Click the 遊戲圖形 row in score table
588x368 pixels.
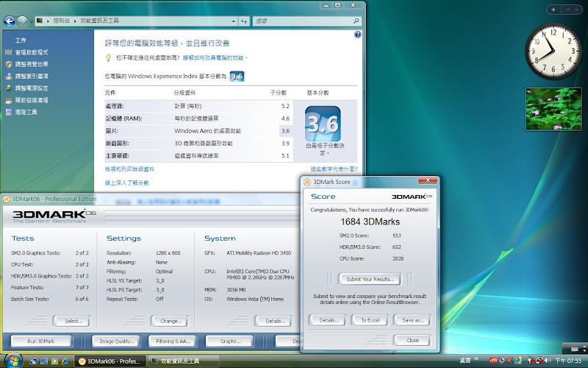coord(198,144)
